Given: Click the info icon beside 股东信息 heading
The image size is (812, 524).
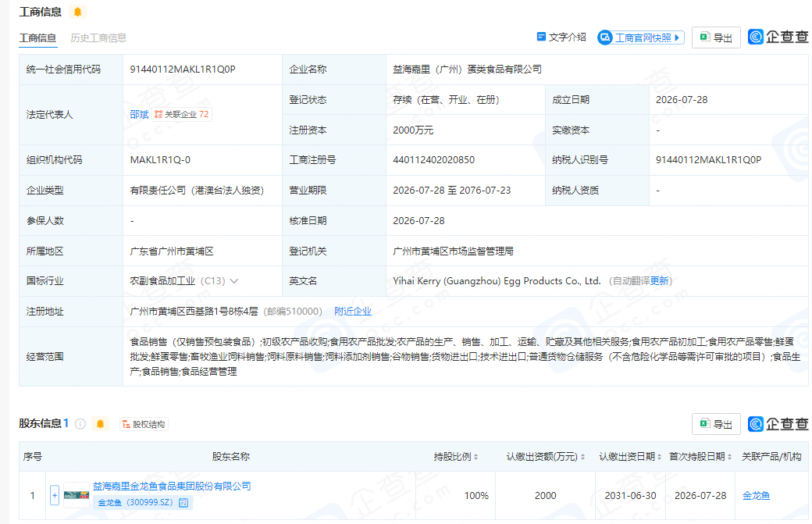Looking at the screenshot, I should [x=80, y=424].
